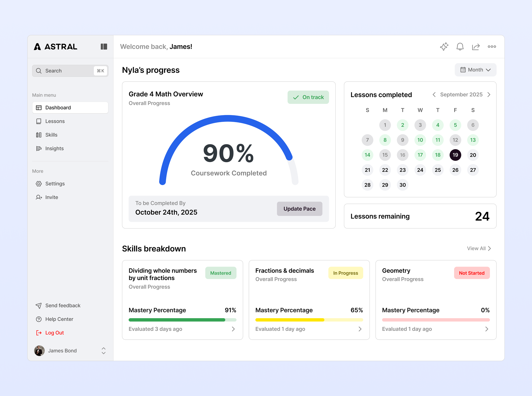Viewport: 532px width, 396px height.
Task: Click the sparkle AI assistant icon
Action: pyautogui.click(x=444, y=47)
